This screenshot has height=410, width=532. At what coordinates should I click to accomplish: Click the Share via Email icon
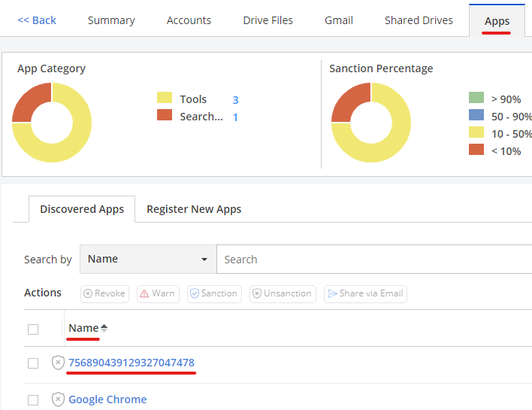pyautogui.click(x=331, y=293)
